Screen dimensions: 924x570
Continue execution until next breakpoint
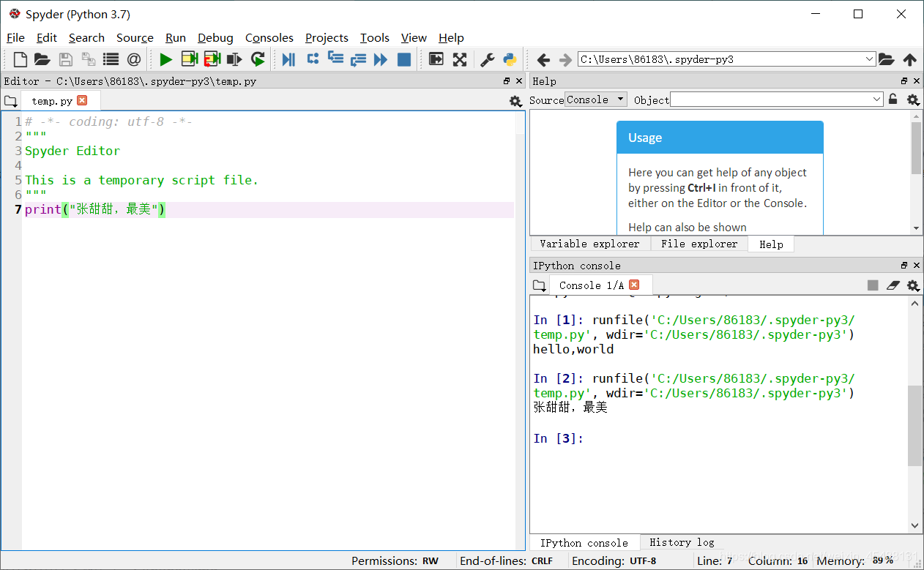(x=381, y=59)
